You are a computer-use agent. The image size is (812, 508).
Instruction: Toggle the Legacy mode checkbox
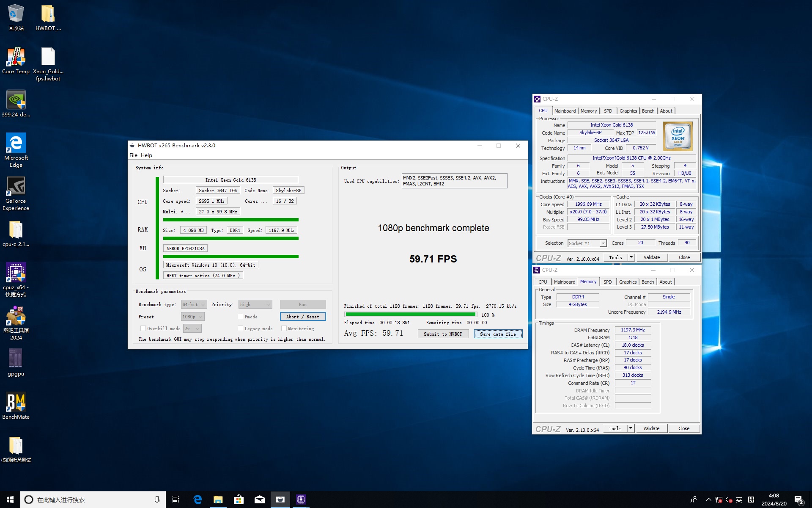pos(240,329)
